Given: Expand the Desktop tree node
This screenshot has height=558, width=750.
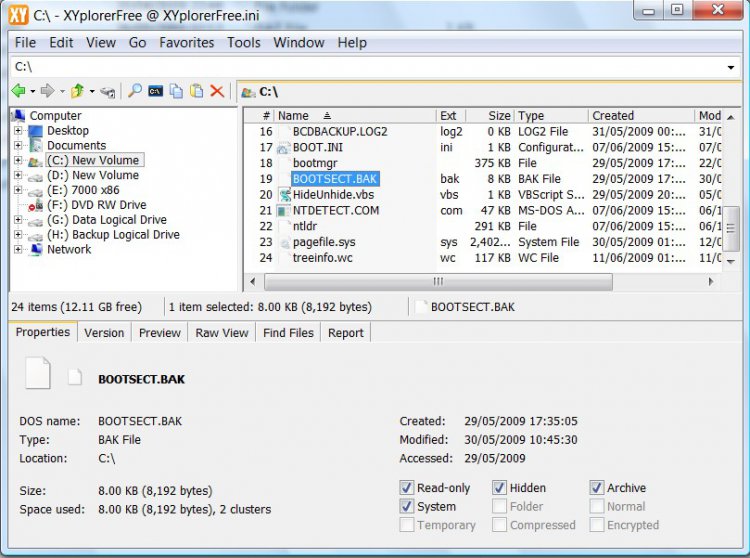Looking at the screenshot, I should [18, 131].
